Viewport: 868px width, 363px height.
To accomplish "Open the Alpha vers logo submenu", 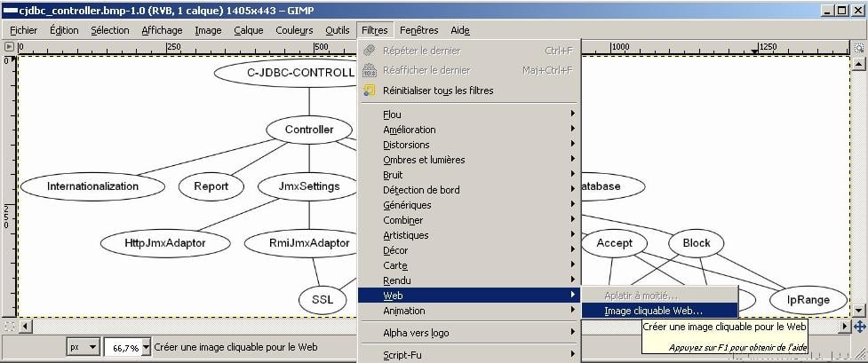I will 469,333.
